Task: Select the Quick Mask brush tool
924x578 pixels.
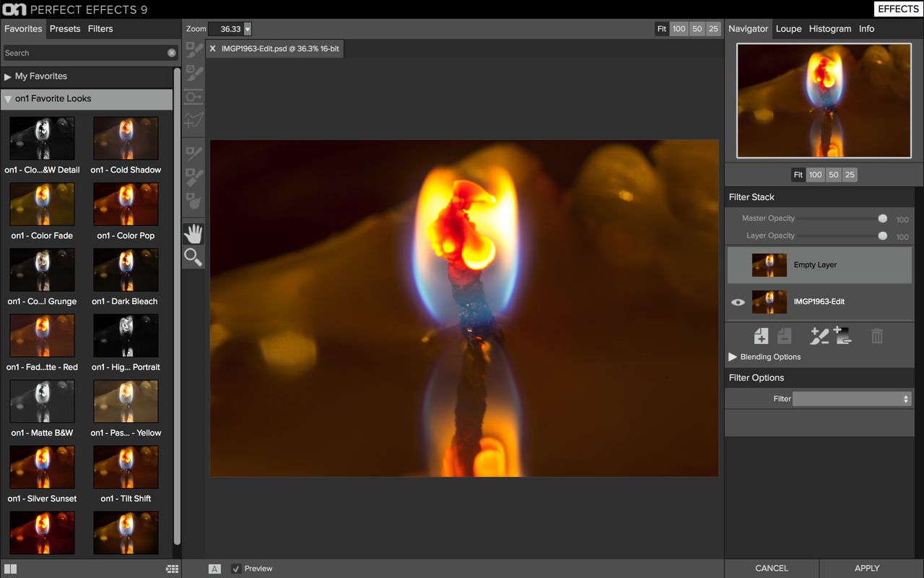Action: 193,73
